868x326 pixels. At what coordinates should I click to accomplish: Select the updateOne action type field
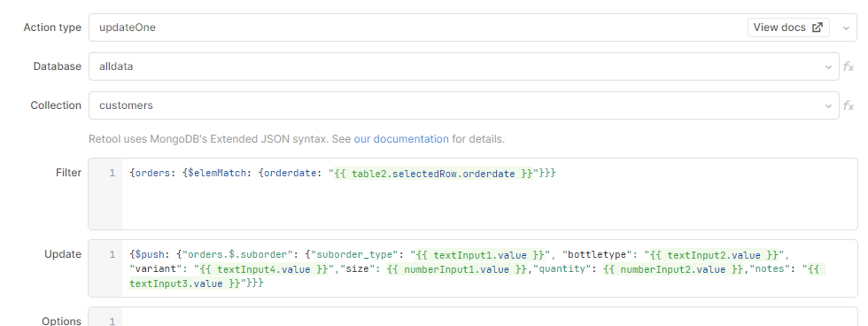pos(472,27)
